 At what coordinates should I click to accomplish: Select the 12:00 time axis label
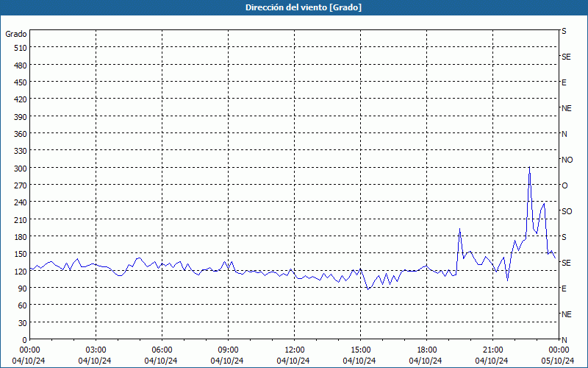[295, 350]
